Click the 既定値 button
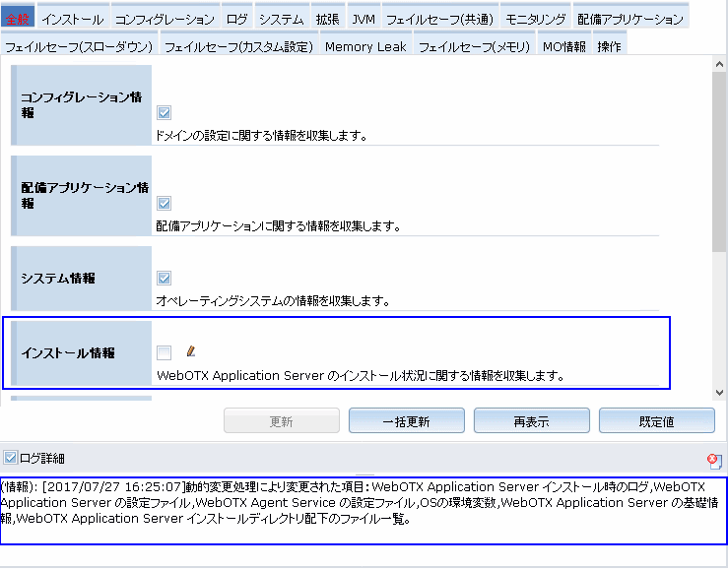Viewport: 728px width, 569px height. [x=656, y=421]
